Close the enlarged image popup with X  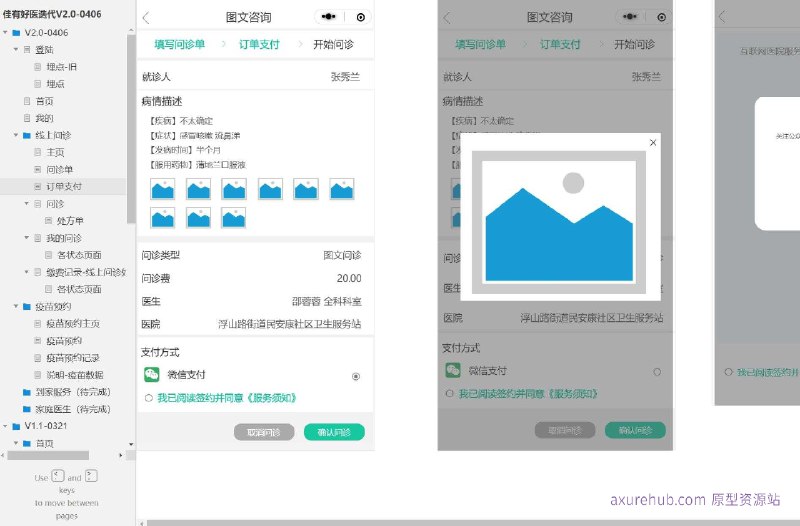pos(653,143)
